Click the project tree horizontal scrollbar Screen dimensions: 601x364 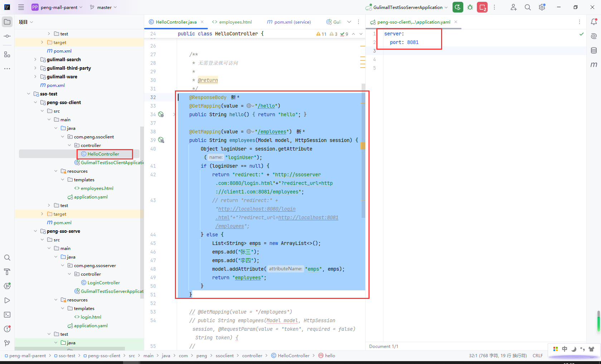[x=70, y=349]
